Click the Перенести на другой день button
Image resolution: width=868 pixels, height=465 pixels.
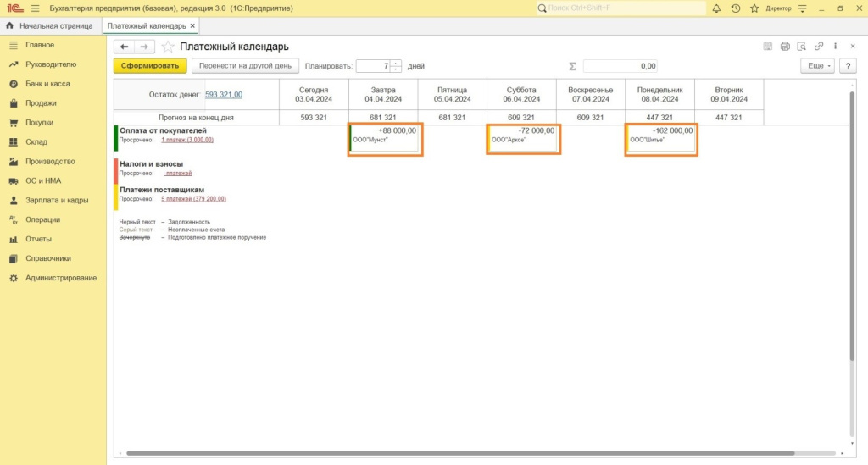click(245, 65)
